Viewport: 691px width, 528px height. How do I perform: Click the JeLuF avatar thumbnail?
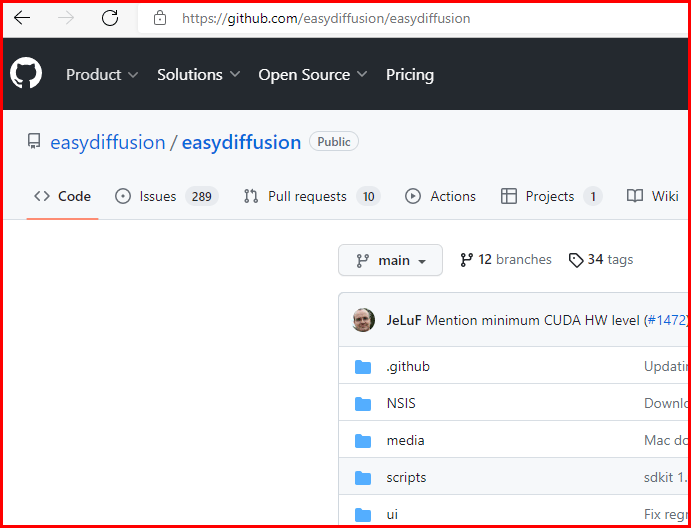tap(364, 320)
